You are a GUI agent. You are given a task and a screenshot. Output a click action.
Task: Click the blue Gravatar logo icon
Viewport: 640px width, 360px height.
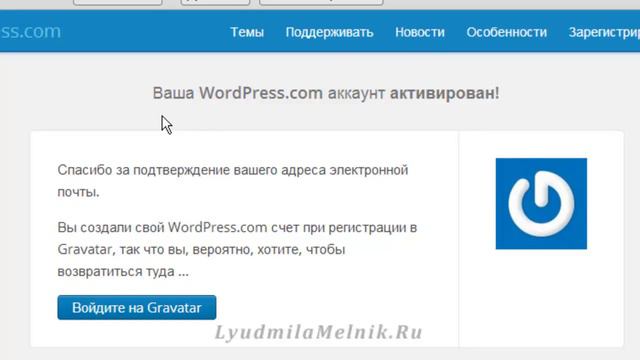pos(541,204)
